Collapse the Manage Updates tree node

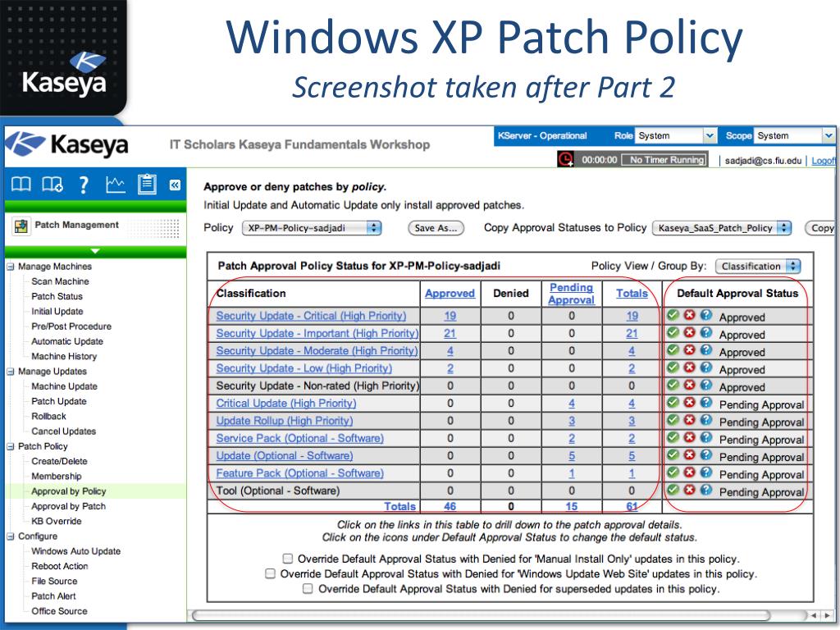(10, 372)
